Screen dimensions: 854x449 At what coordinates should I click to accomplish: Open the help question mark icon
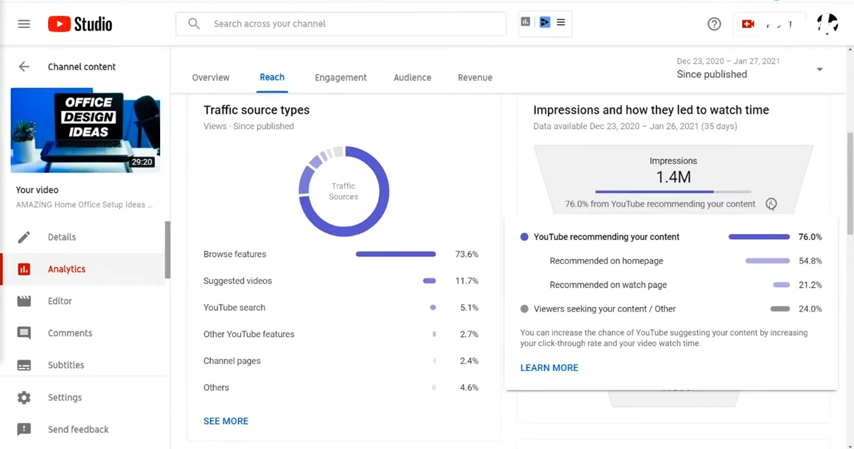pyautogui.click(x=714, y=24)
